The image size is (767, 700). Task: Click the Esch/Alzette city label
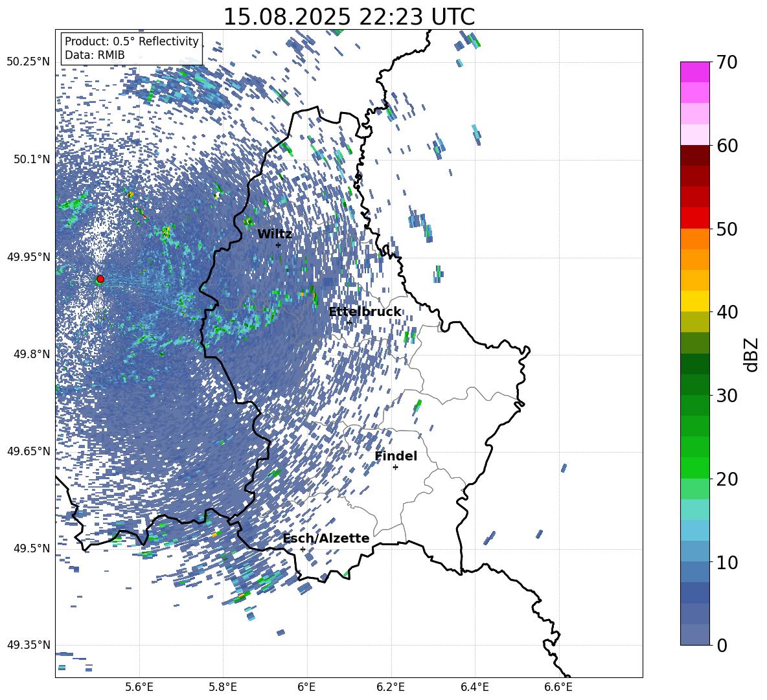pos(326,538)
